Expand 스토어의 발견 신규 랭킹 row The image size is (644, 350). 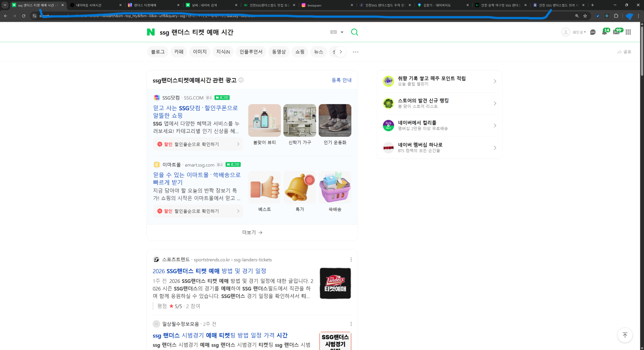(440, 103)
